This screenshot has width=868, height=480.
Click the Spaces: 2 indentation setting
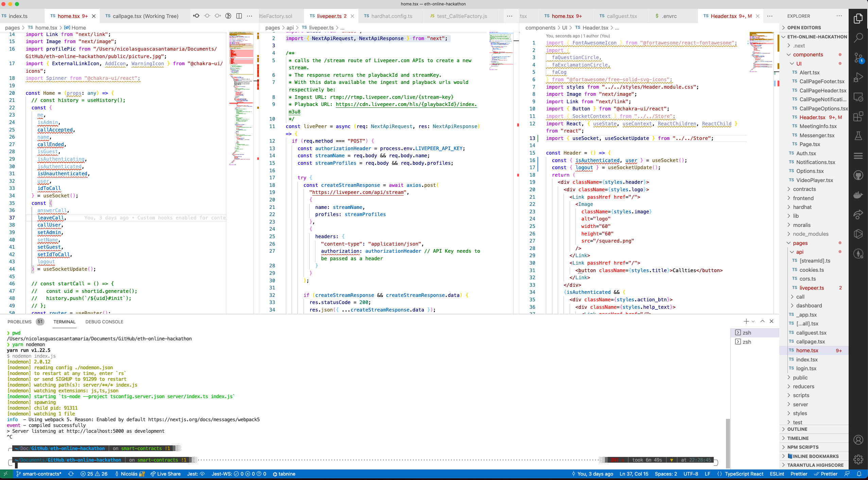click(665, 474)
